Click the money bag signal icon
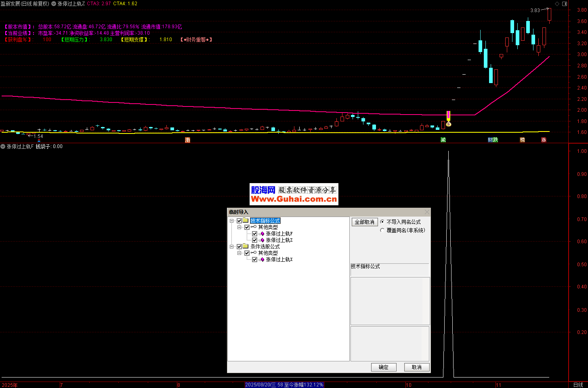Viewport: 588px width, 388px height. tap(448, 124)
